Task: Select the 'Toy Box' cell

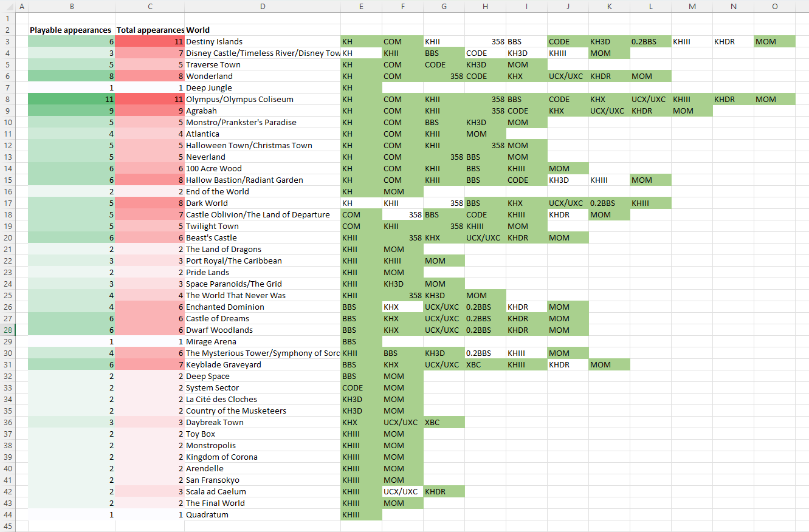Action: (263, 434)
